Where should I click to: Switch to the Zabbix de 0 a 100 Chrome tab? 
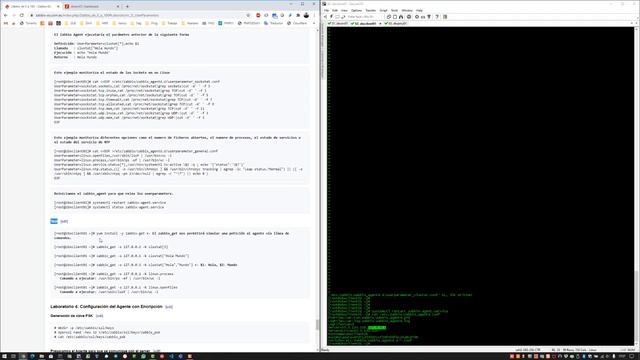pyautogui.click(x=31, y=7)
